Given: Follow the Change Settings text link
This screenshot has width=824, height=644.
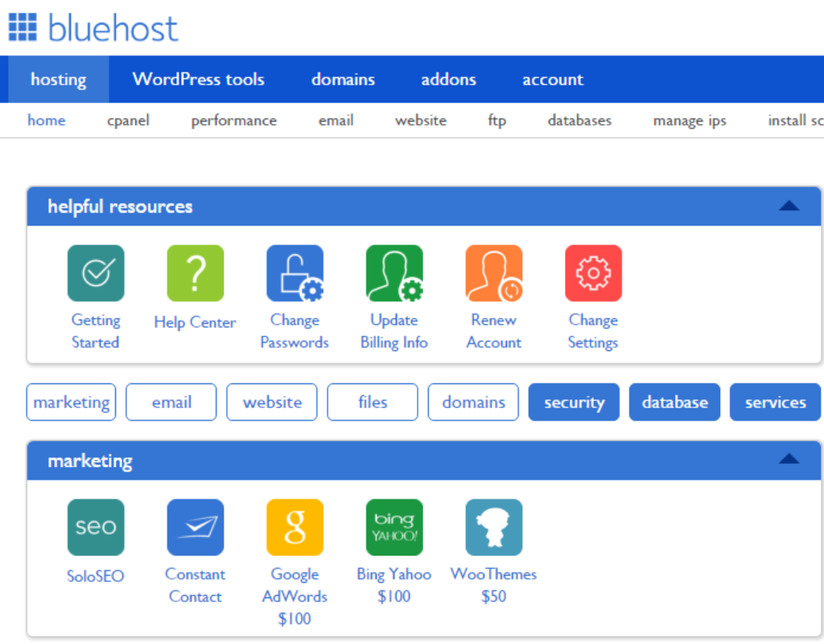Looking at the screenshot, I should click(593, 331).
